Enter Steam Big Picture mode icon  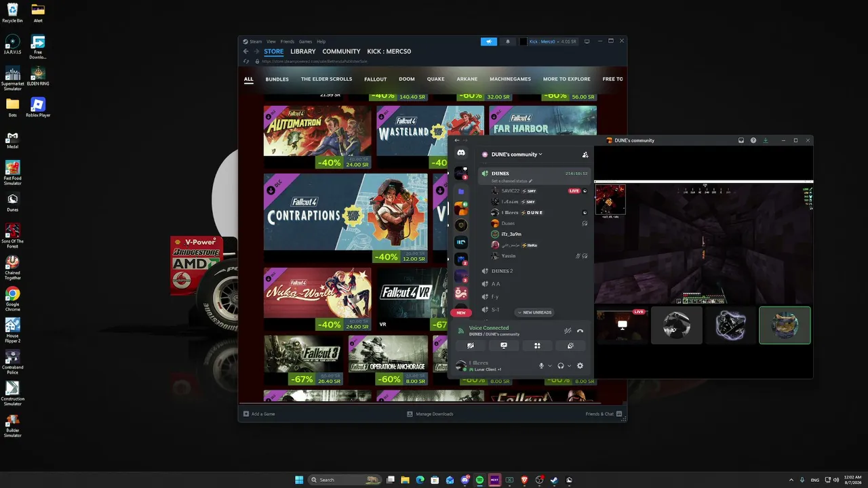point(587,41)
